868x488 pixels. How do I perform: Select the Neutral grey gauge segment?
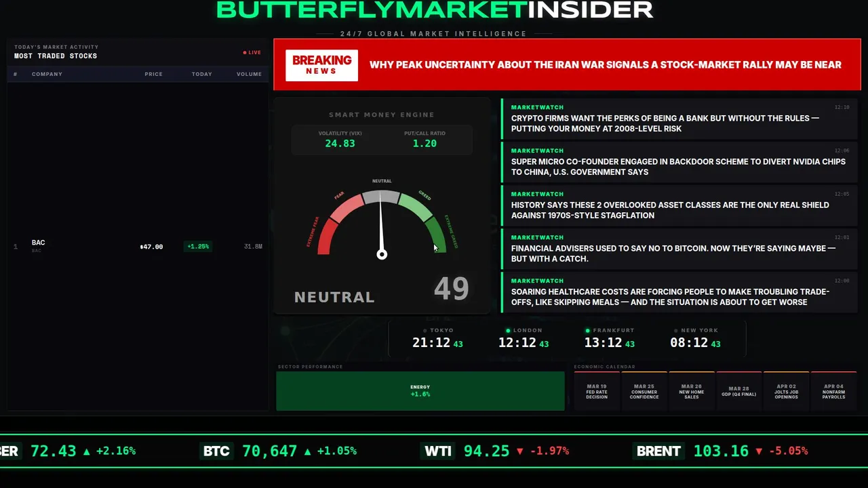381,197
